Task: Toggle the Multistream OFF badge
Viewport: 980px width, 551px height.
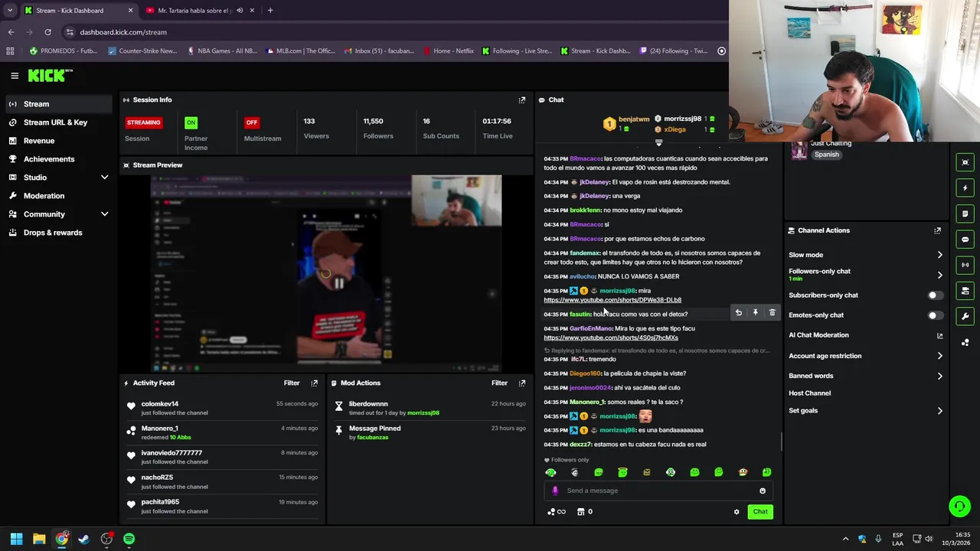Action: pos(251,122)
